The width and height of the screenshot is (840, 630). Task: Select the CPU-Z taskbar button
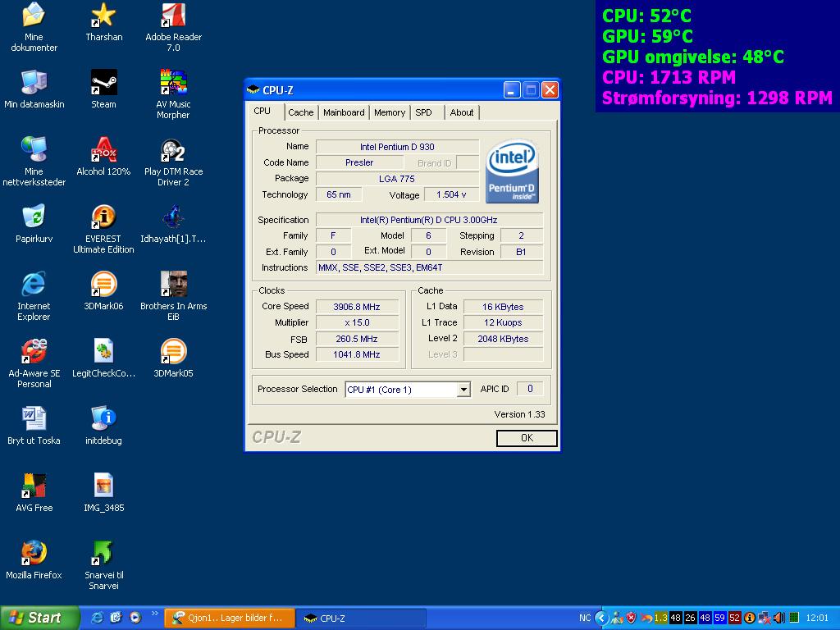(x=361, y=618)
